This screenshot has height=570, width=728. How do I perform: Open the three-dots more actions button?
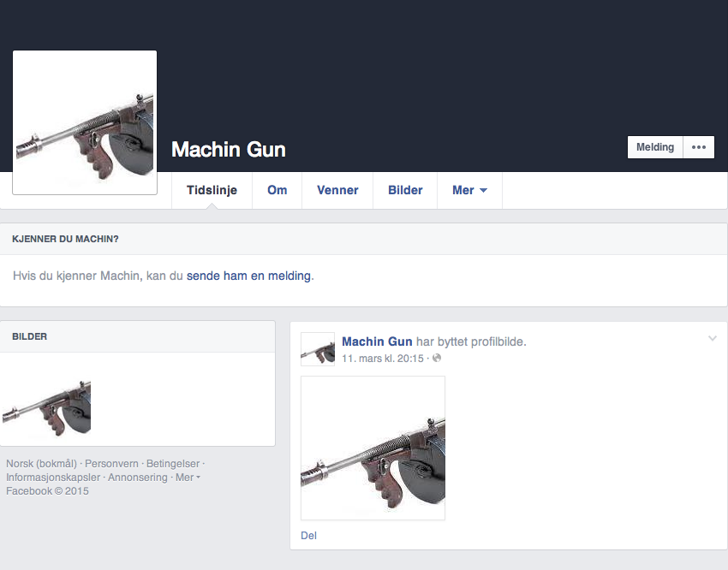pos(699,147)
